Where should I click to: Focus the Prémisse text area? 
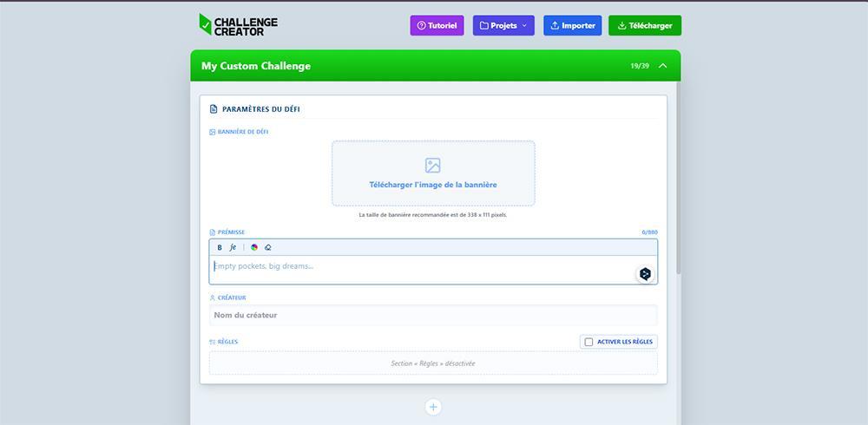[433, 270]
